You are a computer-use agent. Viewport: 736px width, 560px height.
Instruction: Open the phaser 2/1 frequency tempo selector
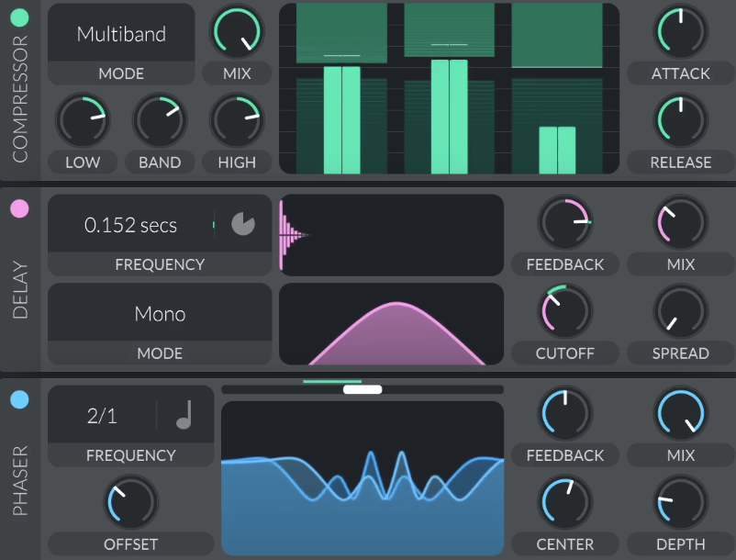102,416
